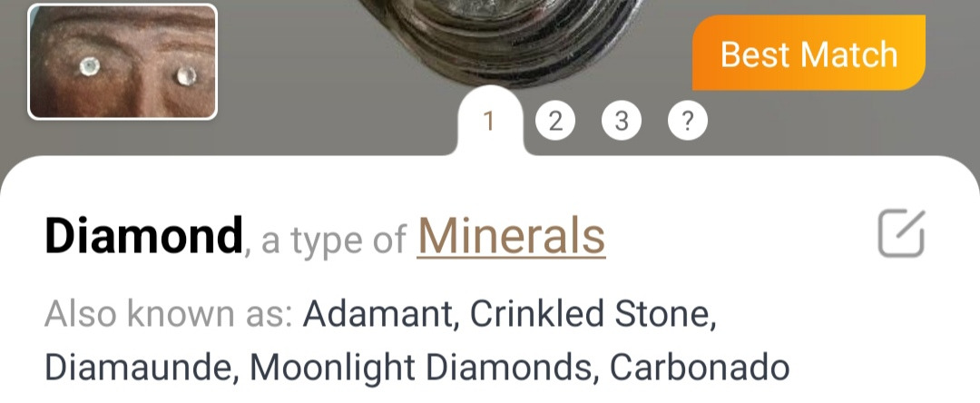Switch to result tab 2
Image resolution: width=980 pixels, height=403 pixels.
coord(555,121)
